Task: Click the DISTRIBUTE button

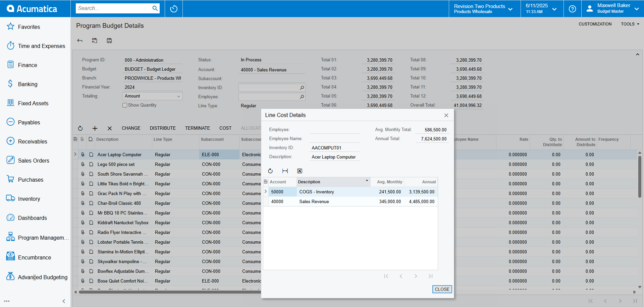Action: 163,128
